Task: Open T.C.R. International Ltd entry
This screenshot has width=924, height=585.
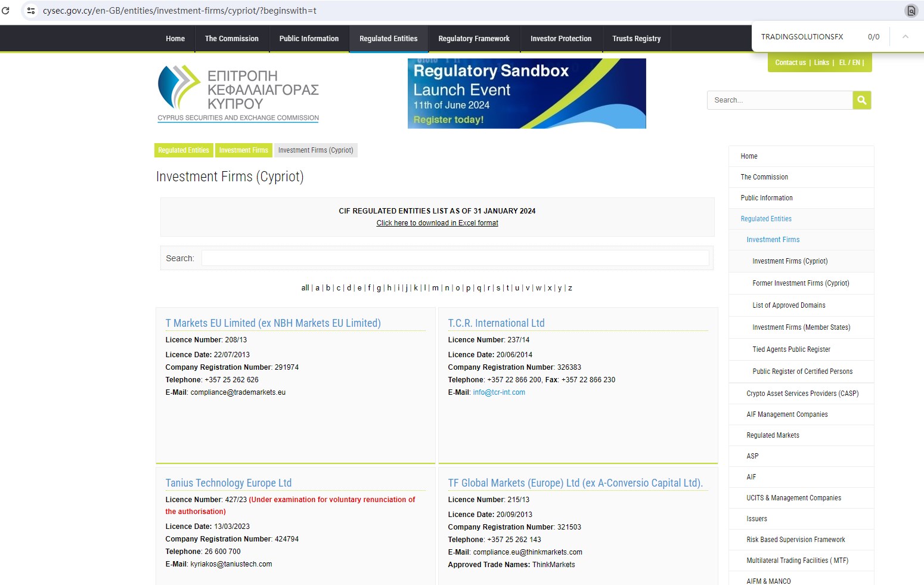Action: [x=496, y=323]
